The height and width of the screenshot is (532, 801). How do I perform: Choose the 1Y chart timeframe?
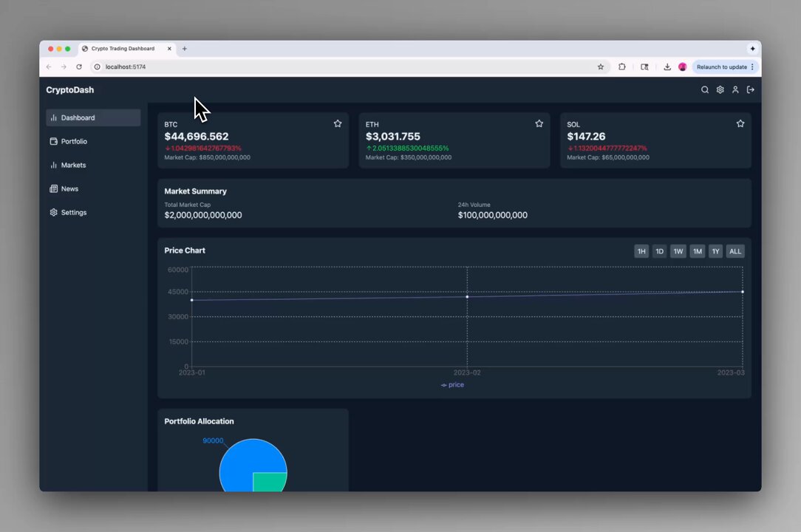[x=716, y=251]
